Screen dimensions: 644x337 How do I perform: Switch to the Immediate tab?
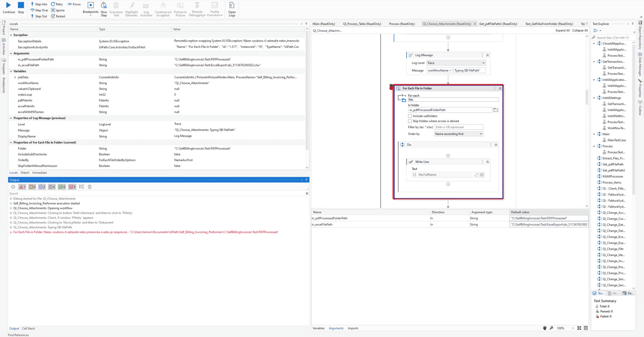pyautogui.click(x=39, y=173)
